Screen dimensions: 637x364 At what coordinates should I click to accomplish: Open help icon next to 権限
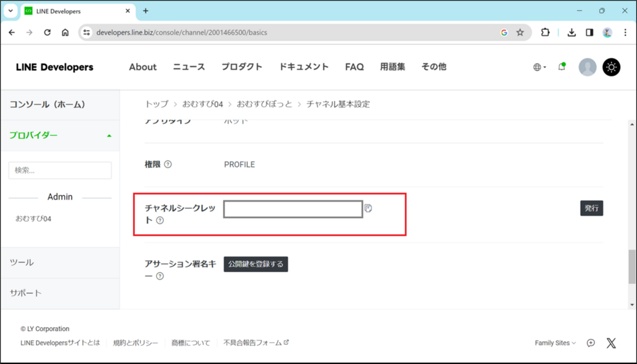(168, 164)
